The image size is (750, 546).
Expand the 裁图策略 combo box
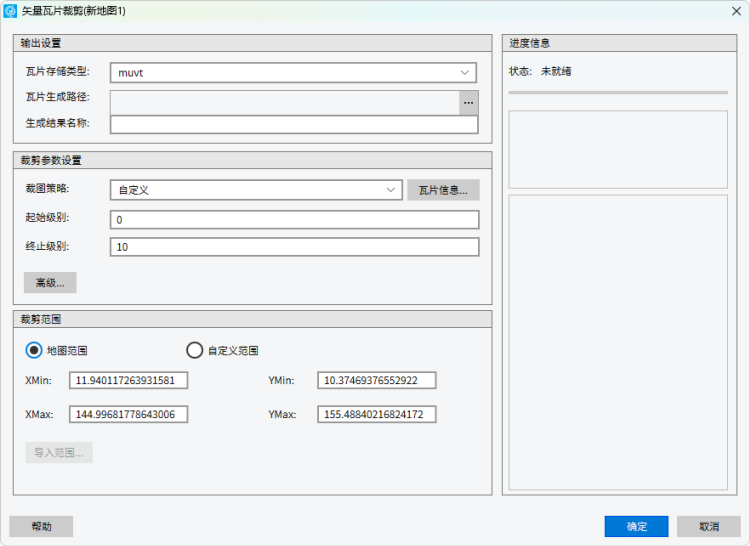coord(256,190)
